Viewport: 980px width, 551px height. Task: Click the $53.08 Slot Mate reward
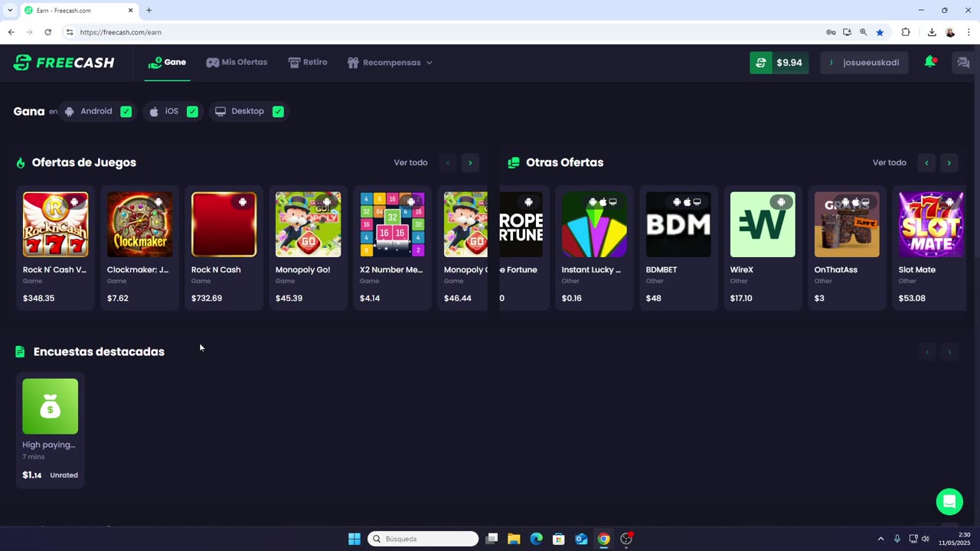912,298
